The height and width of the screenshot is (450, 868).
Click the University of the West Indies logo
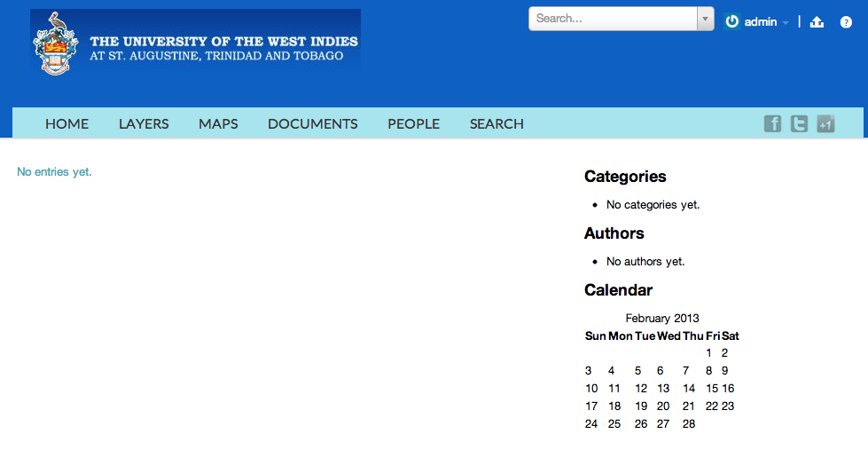pyautogui.click(x=195, y=42)
